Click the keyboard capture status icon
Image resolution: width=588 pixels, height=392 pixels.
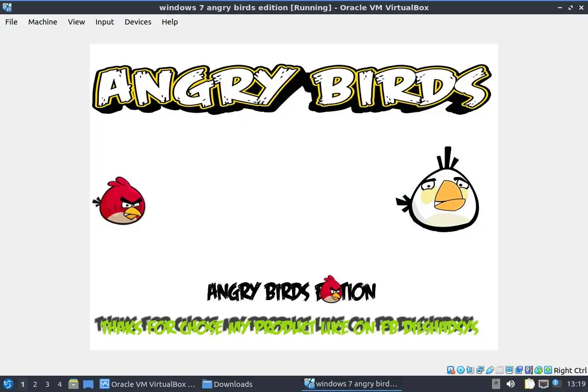tap(548, 370)
